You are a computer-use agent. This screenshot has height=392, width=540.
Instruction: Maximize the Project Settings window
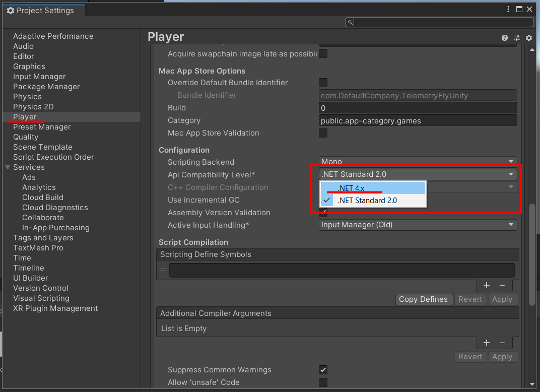[x=519, y=9]
